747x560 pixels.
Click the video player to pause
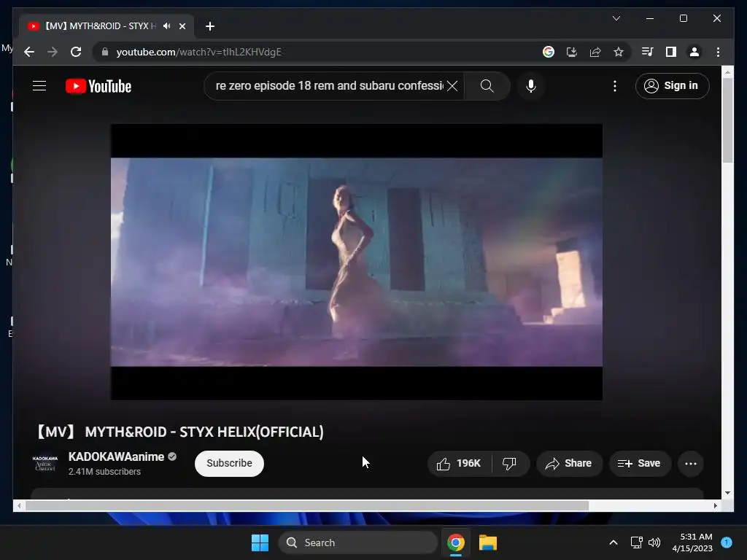click(x=356, y=262)
